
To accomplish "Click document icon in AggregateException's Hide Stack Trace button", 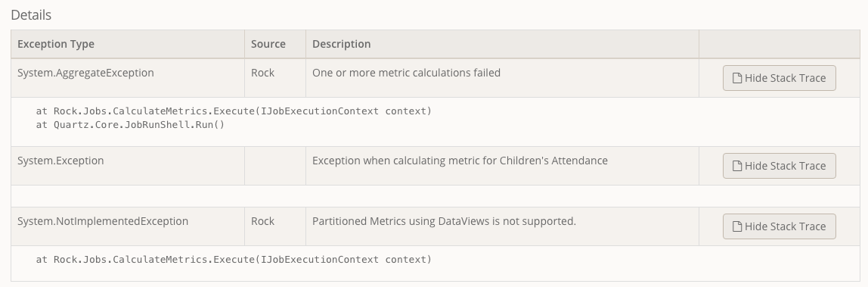I will 737,78.
